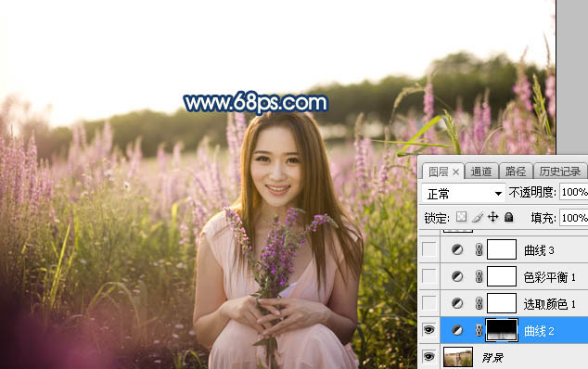Select the 选取颜色 1 layer mask thumbnail
Viewport: 588px width, 369px height.
point(502,303)
